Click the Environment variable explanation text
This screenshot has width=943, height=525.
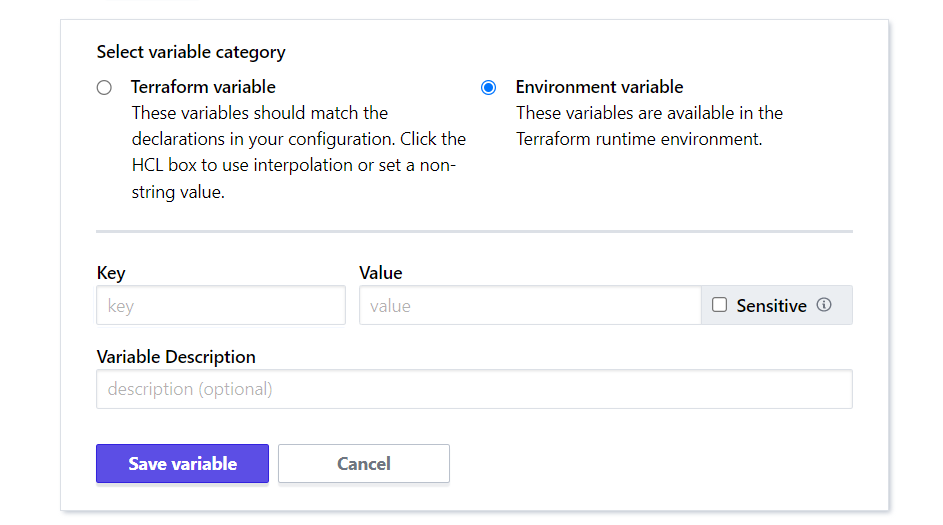[649, 126]
